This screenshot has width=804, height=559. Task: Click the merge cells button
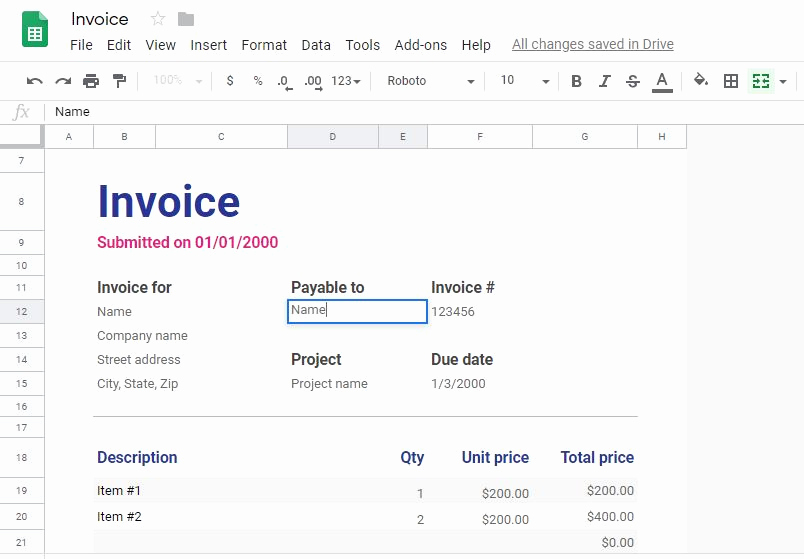(x=761, y=81)
